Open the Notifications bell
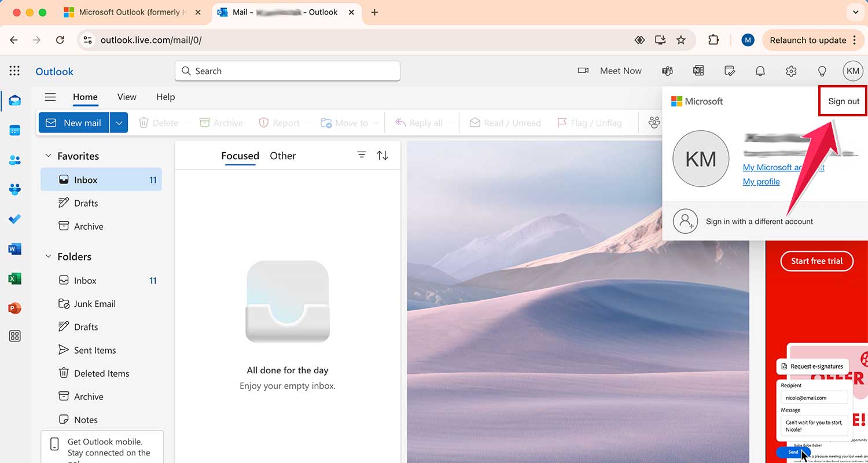868x463 pixels. [760, 71]
